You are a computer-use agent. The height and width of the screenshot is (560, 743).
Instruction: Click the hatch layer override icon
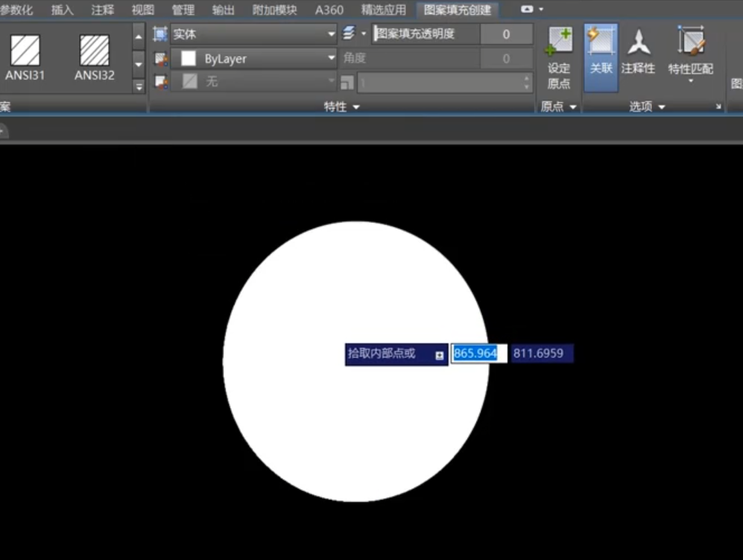point(350,34)
